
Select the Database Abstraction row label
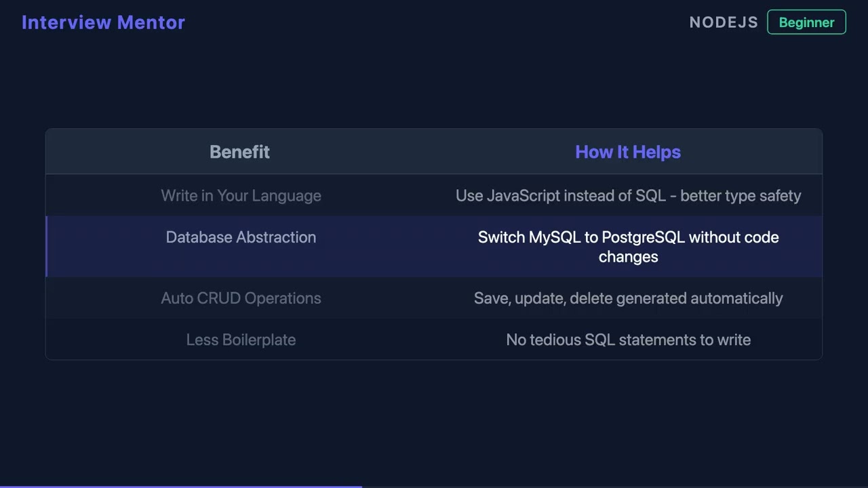pos(241,237)
